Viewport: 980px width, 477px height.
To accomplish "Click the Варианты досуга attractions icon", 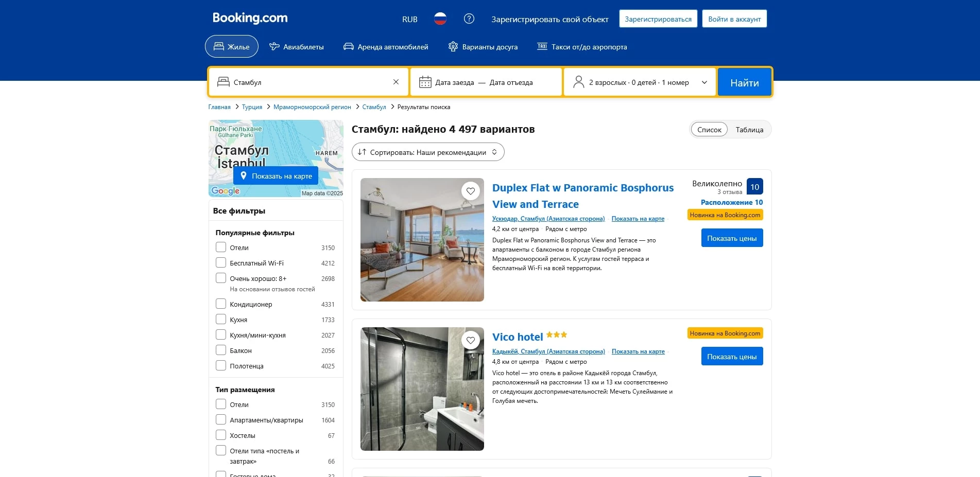I will click(x=453, y=46).
